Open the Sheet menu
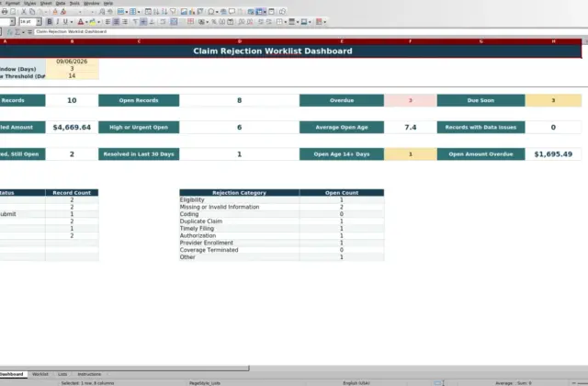588x386 pixels. click(46, 3)
